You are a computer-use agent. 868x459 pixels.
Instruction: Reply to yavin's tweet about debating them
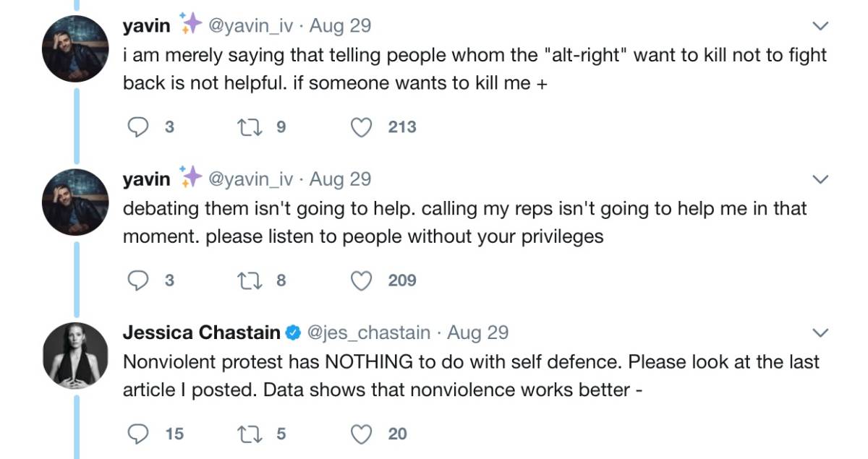click(x=137, y=280)
